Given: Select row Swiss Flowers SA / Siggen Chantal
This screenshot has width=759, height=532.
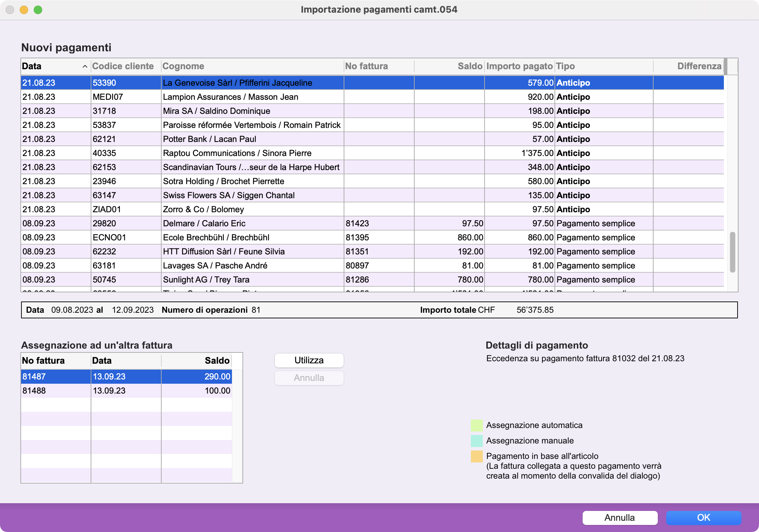Looking at the screenshot, I should click(372, 195).
